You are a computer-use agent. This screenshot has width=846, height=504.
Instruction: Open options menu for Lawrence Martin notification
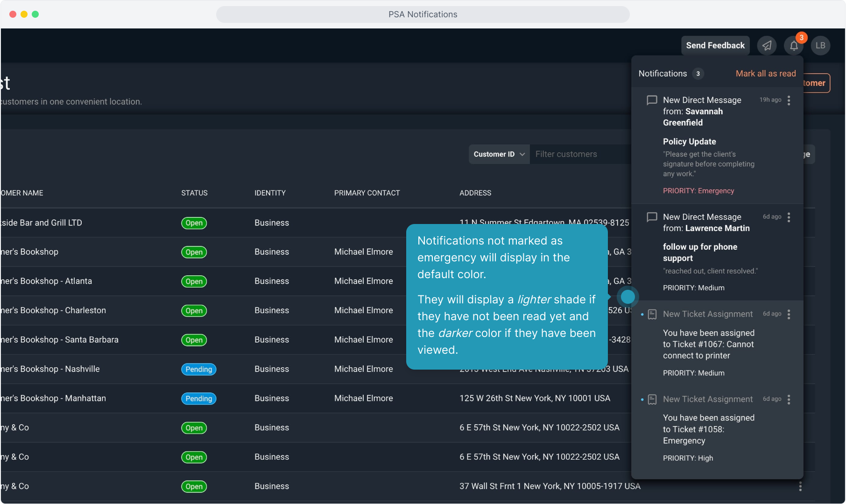tap(789, 217)
